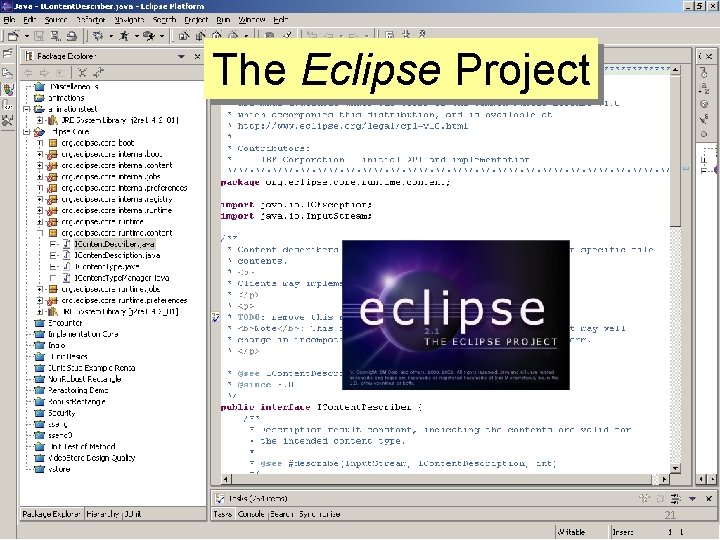
Task: Select IContentTypeManager.java in the tree
Action: pyautogui.click(x=122, y=278)
